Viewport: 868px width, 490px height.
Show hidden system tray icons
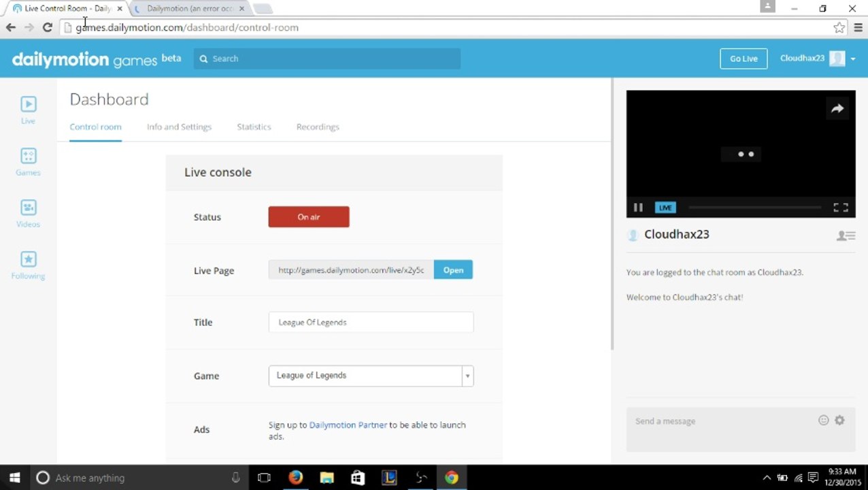[767, 478]
